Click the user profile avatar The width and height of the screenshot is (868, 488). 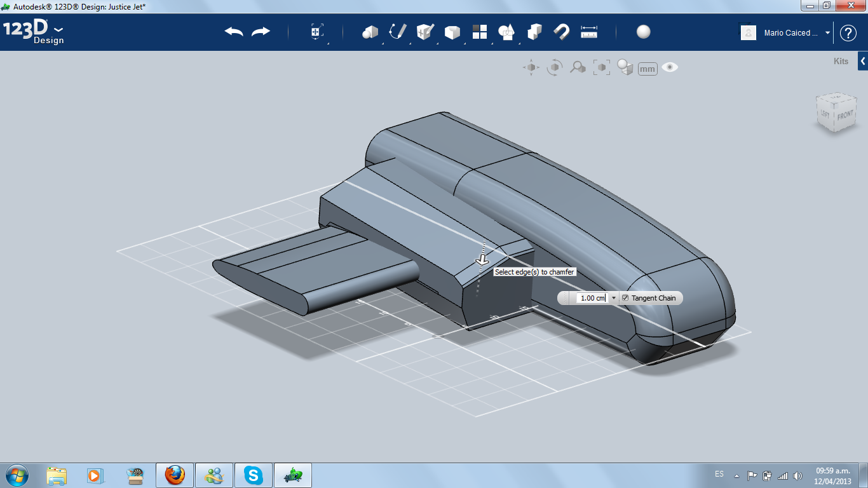pyautogui.click(x=749, y=32)
